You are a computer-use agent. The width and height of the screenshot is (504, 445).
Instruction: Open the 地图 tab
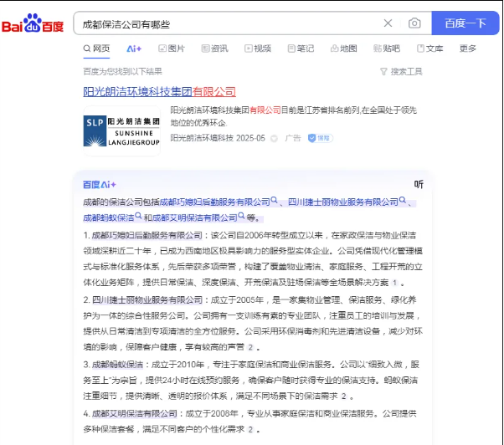click(x=343, y=49)
